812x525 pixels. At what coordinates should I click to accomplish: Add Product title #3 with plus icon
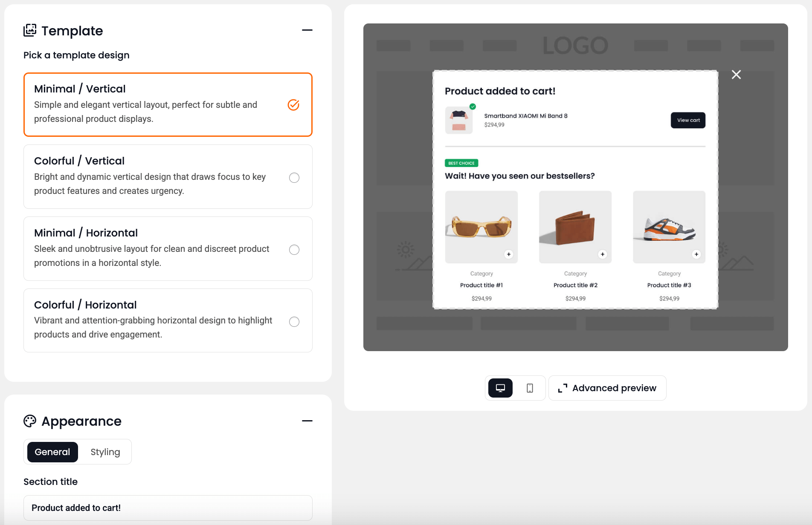pos(696,254)
